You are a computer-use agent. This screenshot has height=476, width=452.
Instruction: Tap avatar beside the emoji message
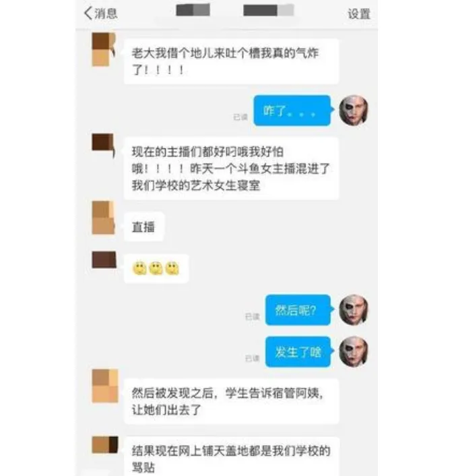tap(104, 260)
